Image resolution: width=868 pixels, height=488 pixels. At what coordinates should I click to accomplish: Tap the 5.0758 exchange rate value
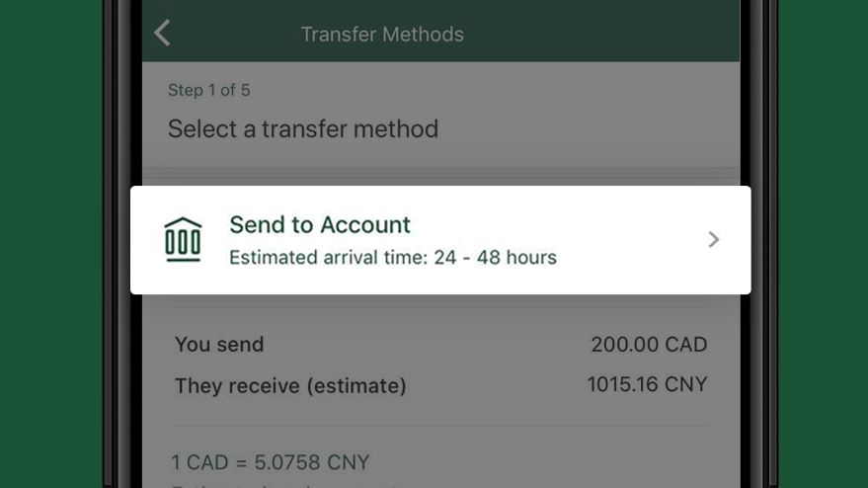tap(286, 462)
